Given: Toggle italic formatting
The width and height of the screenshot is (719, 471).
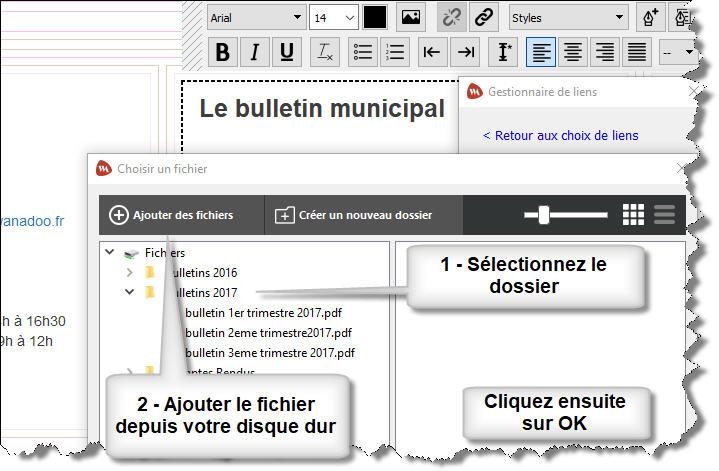Looking at the screenshot, I should click(x=255, y=52).
